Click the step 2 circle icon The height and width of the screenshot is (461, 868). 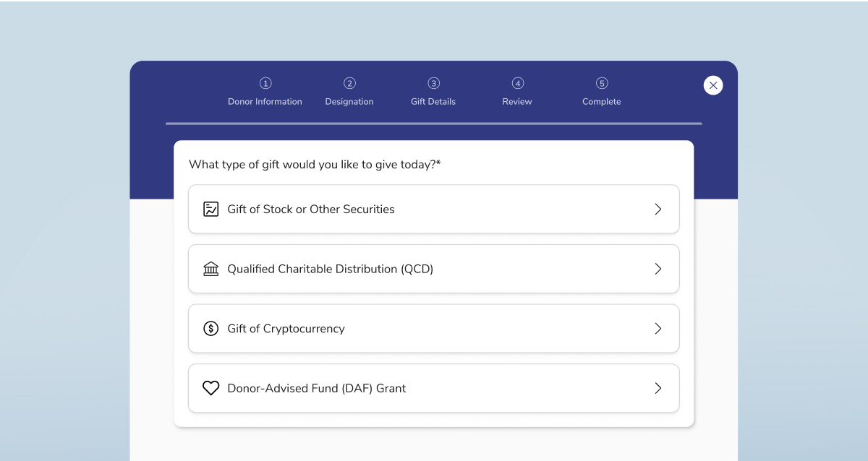coord(349,83)
